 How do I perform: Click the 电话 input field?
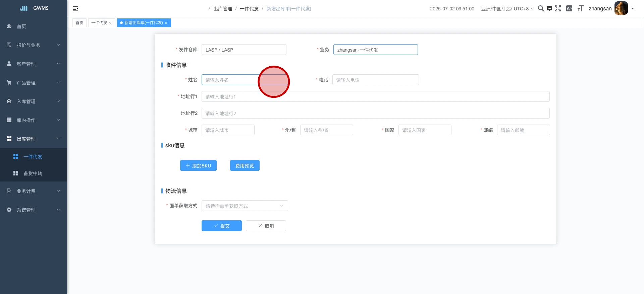pos(375,80)
